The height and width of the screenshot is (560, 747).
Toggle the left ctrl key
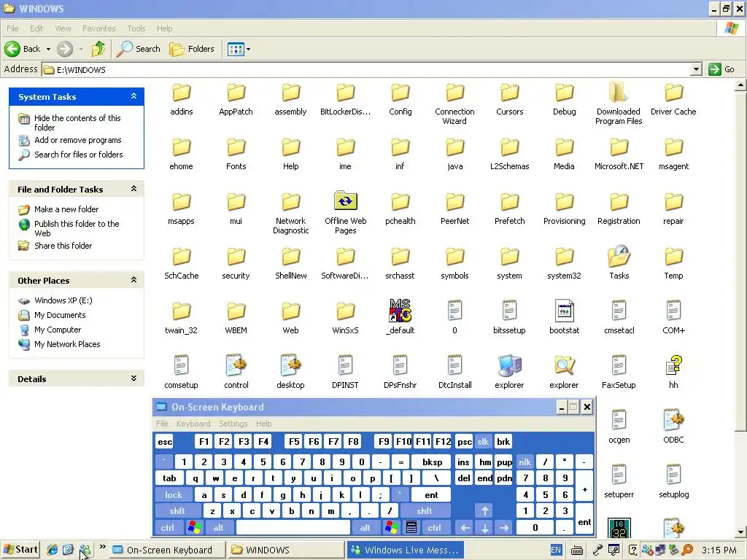click(x=167, y=527)
